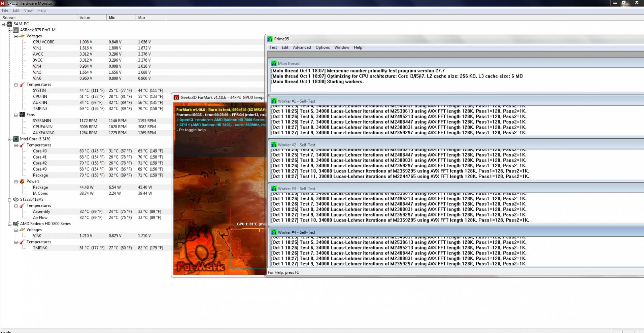
Task: Click Intel Core i5 CPU chip icon
Action: coord(16,139)
